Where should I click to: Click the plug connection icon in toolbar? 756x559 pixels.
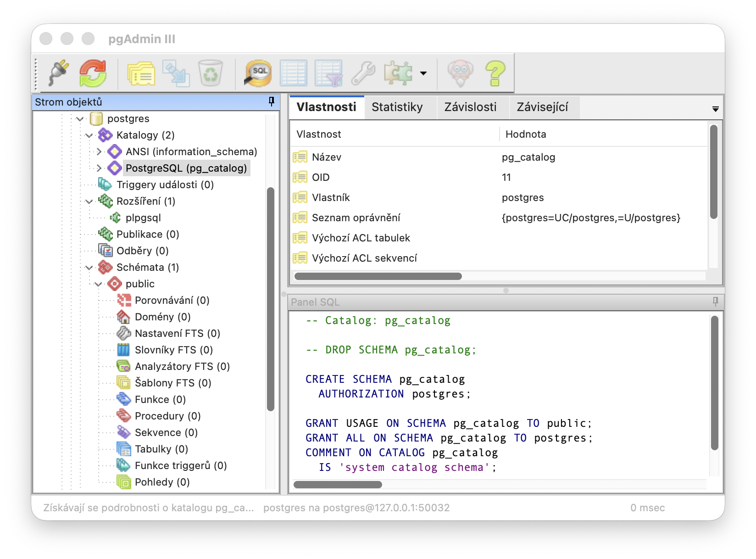point(59,73)
